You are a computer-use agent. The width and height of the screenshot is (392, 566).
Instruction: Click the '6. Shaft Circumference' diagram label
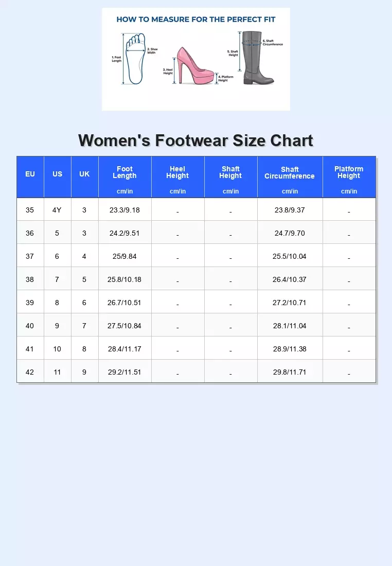[x=272, y=43]
